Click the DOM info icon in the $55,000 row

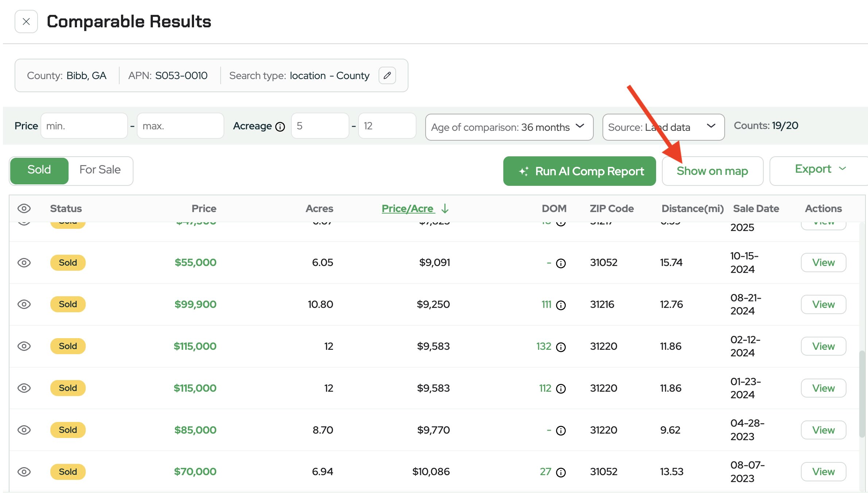tap(561, 263)
